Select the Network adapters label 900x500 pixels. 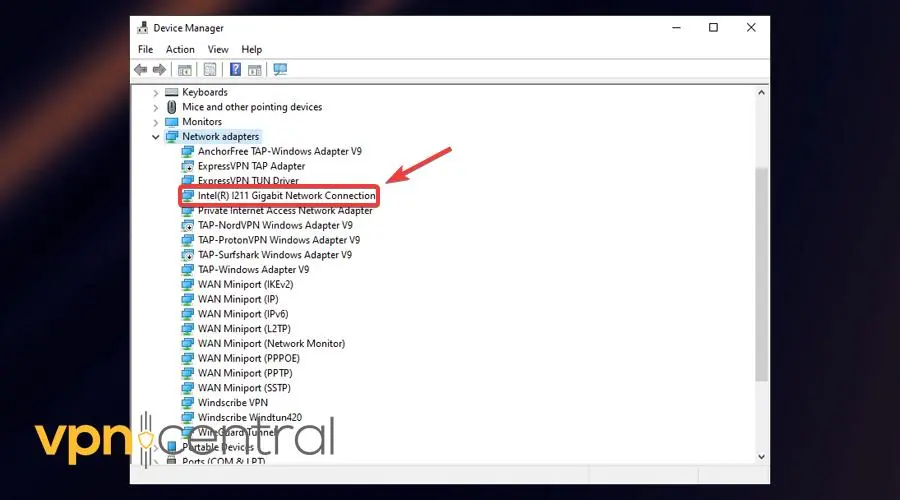click(x=220, y=137)
